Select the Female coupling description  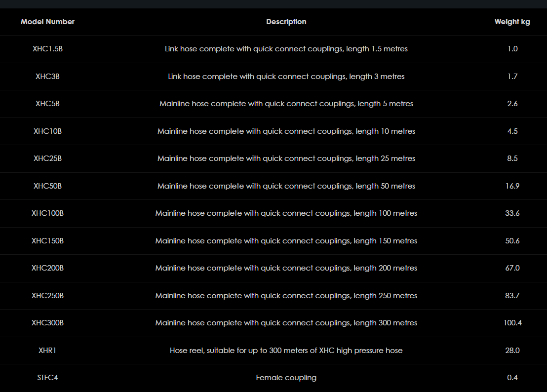click(286, 378)
